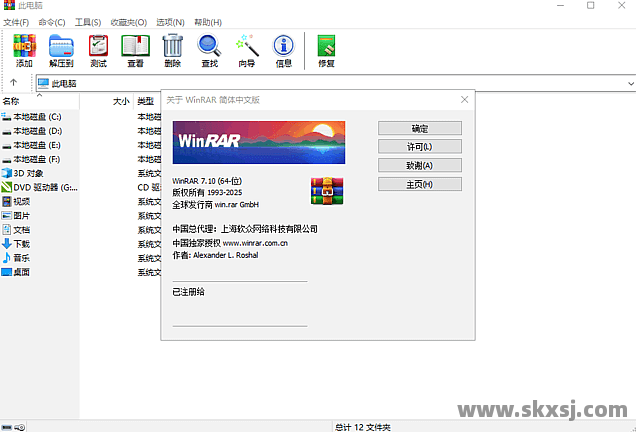This screenshot has width=636, height=432.
Task: Sort by the 名称 column header
Action: [12, 101]
